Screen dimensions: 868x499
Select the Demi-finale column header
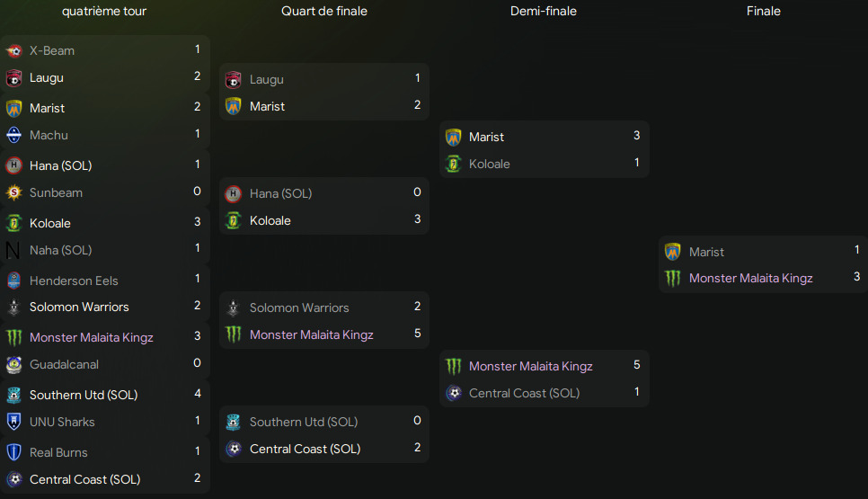tap(543, 11)
